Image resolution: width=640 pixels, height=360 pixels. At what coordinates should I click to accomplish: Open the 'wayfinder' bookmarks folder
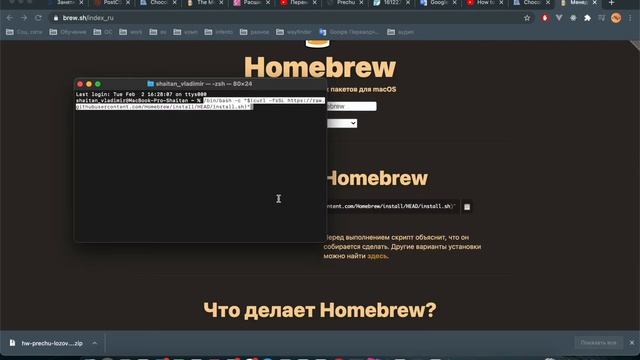point(294,32)
